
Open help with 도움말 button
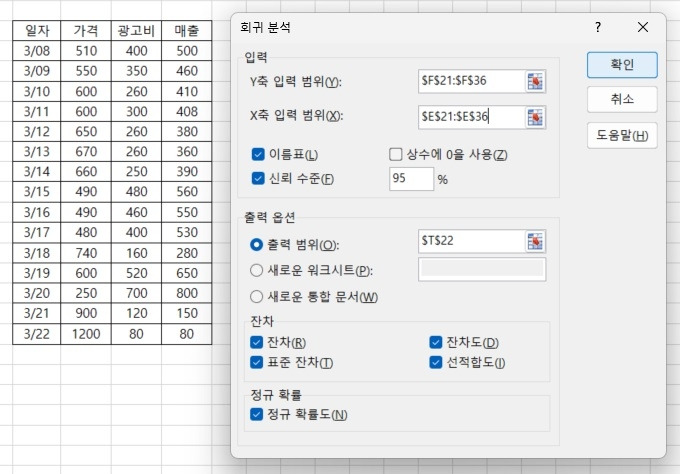622,135
